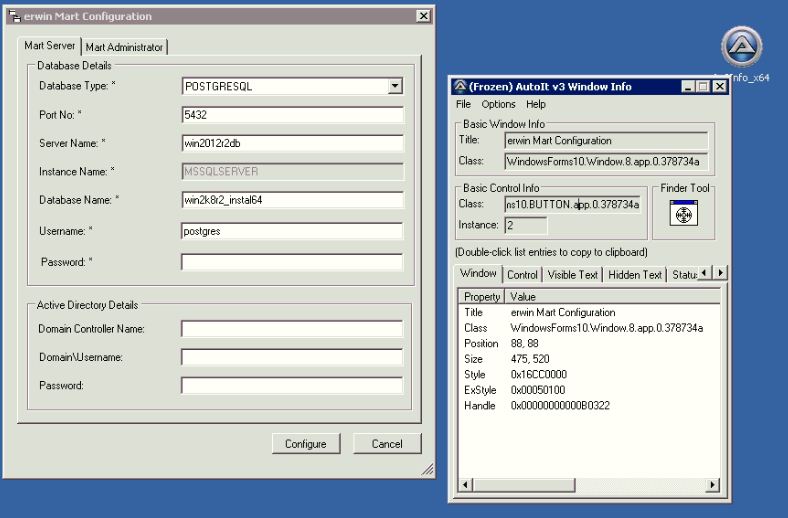Select the Visible Text tab
This screenshot has height=518, width=788.
click(x=572, y=275)
